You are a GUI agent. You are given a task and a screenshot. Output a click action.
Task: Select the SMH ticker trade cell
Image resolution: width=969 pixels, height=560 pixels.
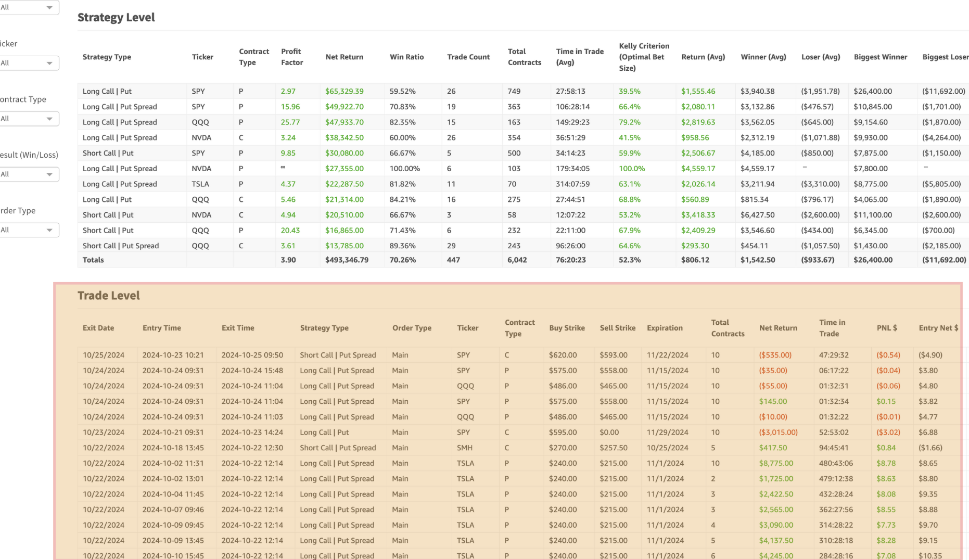pyautogui.click(x=464, y=448)
